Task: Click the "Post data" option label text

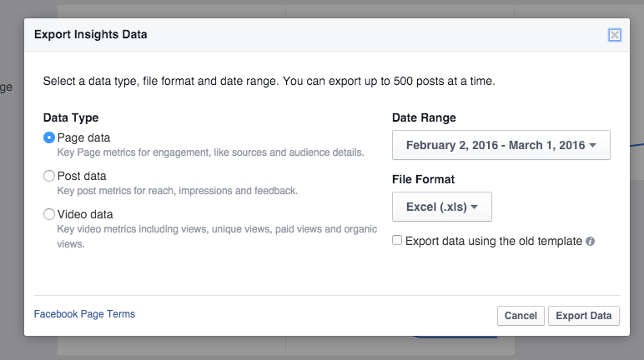Action: [82, 176]
